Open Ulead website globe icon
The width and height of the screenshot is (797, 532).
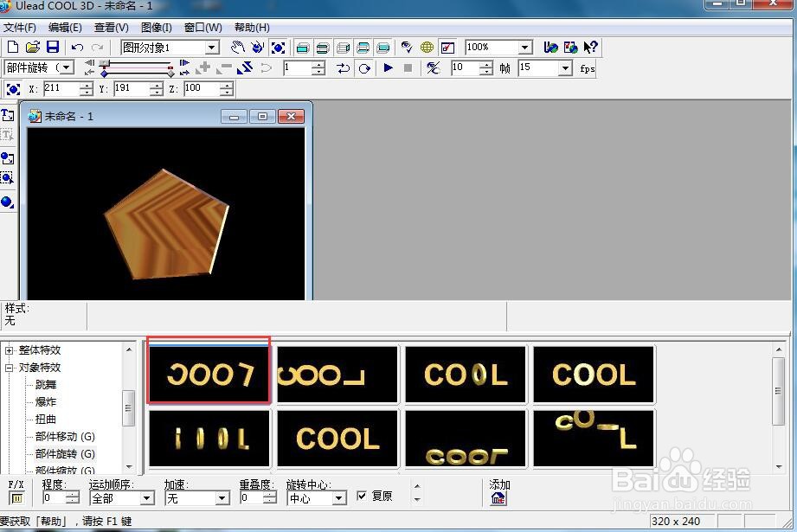(550, 48)
